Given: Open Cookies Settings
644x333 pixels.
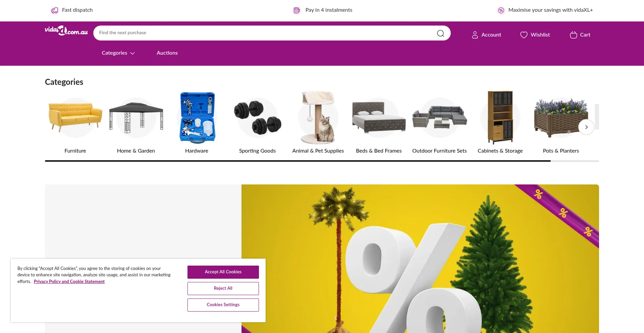Looking at the screenshot, I should (x=223, y=305).
